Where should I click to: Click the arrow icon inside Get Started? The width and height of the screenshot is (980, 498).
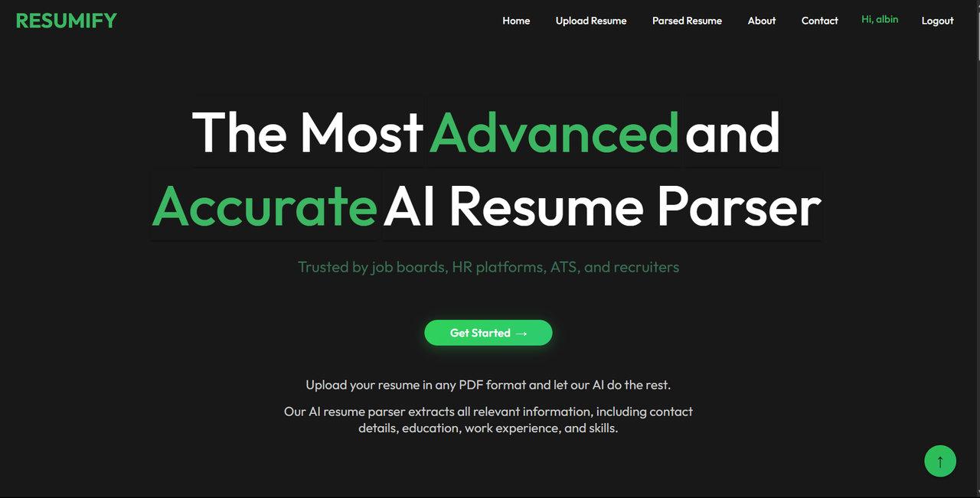(522, 333)
